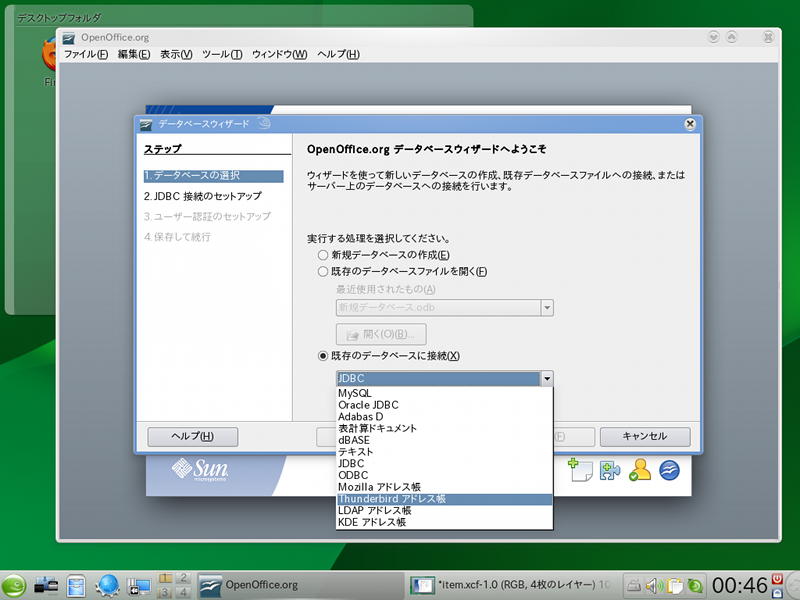Select the JDBC connection setup step
The height and width of the screenshot is (600, 800).
[x=202, y=196]
